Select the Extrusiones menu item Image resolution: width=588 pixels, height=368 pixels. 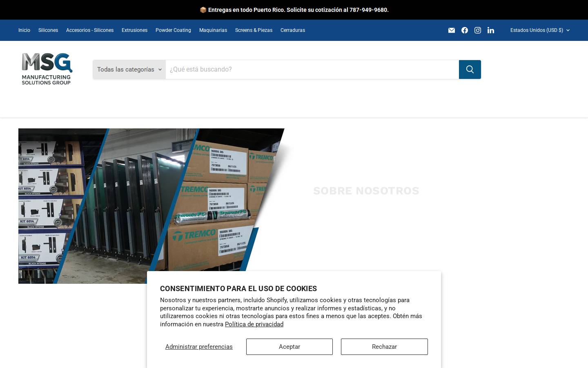134,30
